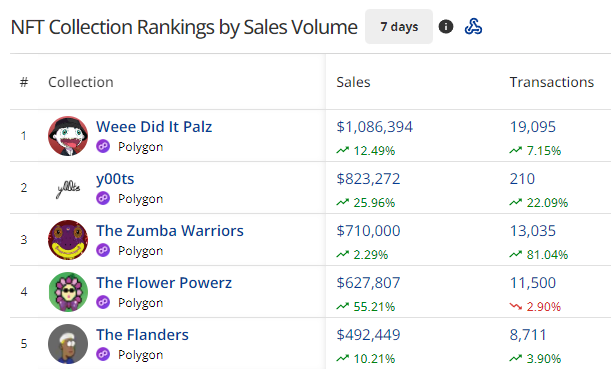The width and height of the screenshot is (611, 369).
Task: Click the y00ts logo thumbnail
Action: 68,188
